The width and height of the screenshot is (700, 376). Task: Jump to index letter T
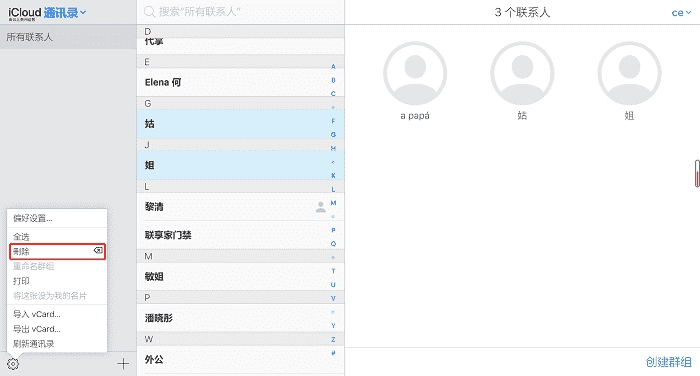tap(333, 271)
